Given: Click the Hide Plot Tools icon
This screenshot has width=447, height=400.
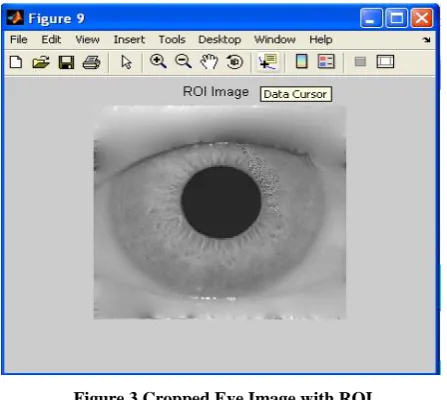Looking at the screenshot, I should 360,62.
